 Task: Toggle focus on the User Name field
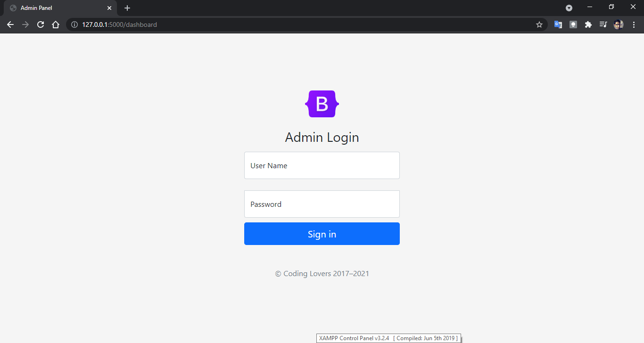pyautogui.click(x=322, y=165)
